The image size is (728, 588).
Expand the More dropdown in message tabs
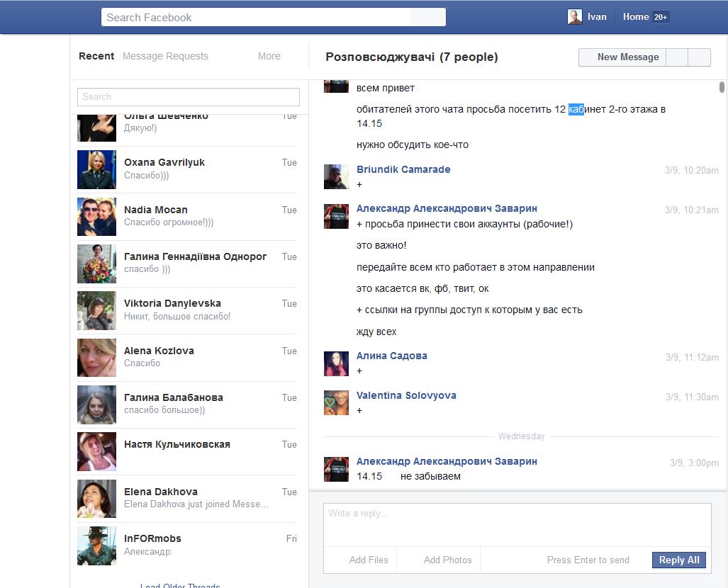tap(269, 56)
